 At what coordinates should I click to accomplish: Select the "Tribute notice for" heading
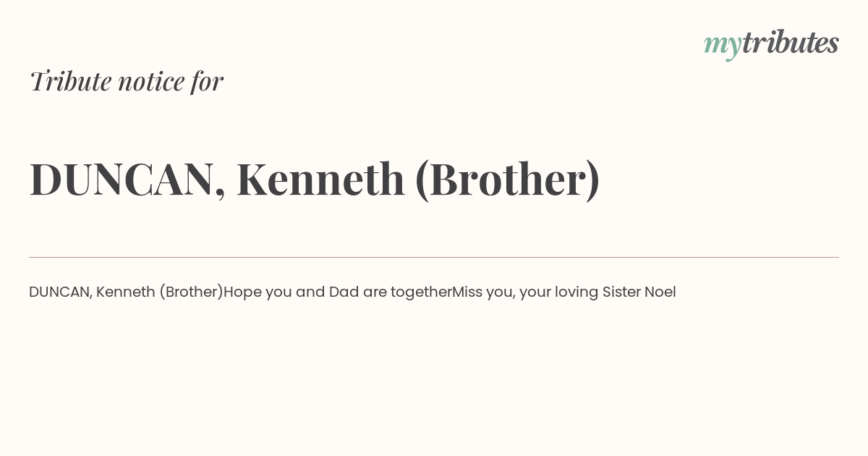coord(127,81)
